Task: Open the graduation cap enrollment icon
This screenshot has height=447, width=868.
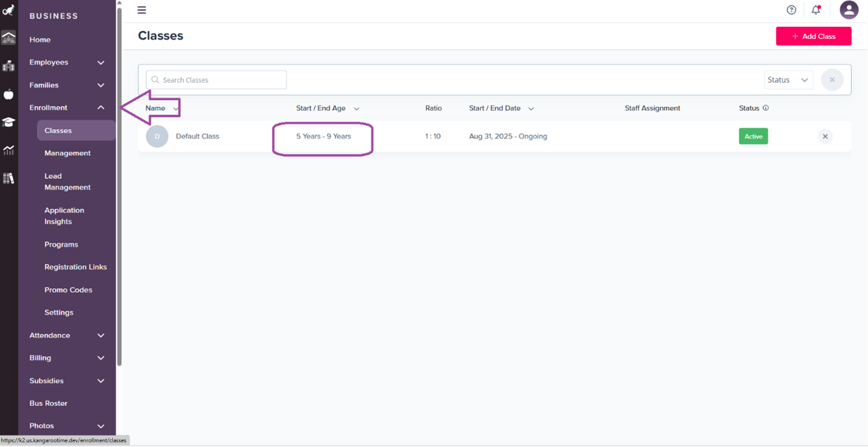Action: [x=8, y=121]
